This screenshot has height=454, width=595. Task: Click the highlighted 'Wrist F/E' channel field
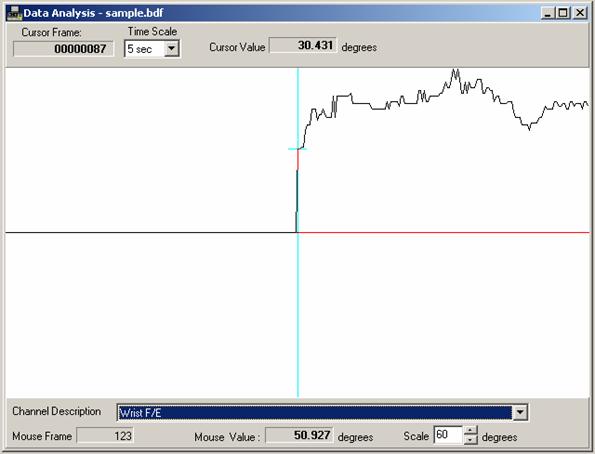tap(315, 413)
